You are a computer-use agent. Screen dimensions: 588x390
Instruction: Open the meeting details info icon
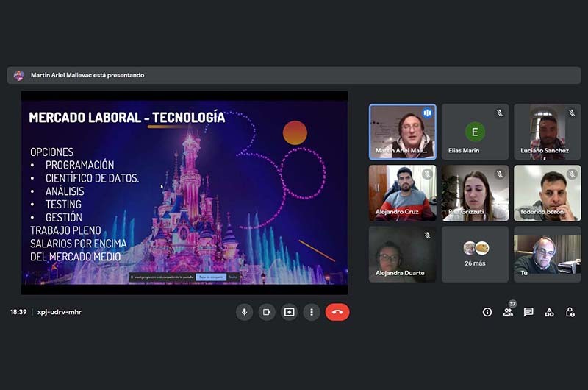(x=487, y=312)
